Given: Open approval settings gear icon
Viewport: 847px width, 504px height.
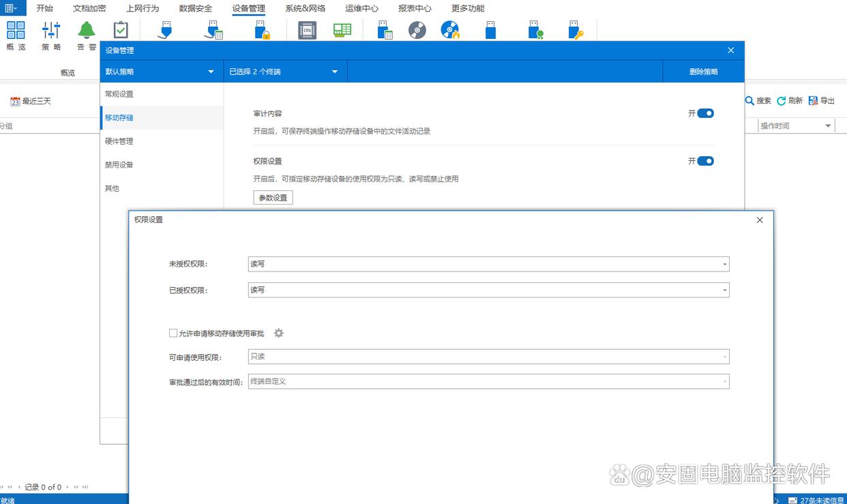Looking at the screenshot, I should 278,333.
